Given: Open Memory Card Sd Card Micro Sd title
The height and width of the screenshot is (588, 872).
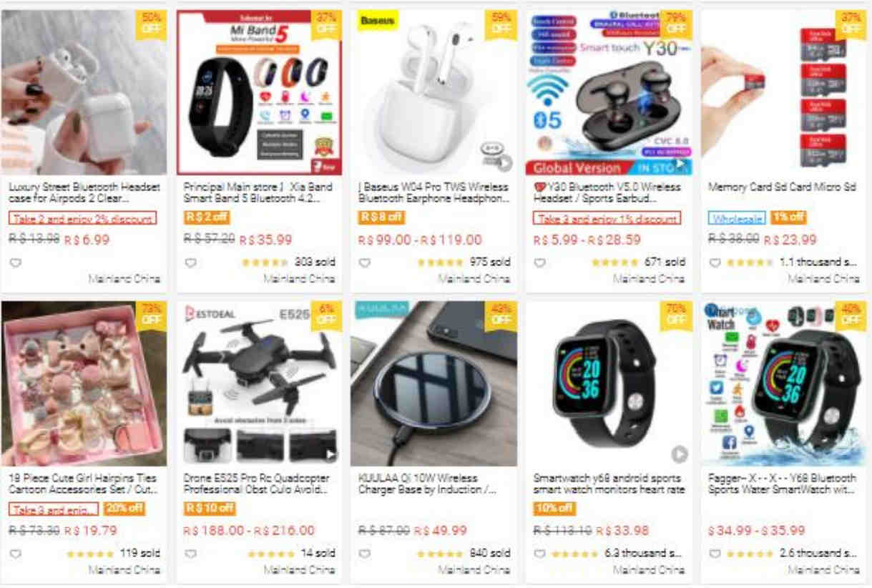Looking at the screenshot, I should [782, 187].
